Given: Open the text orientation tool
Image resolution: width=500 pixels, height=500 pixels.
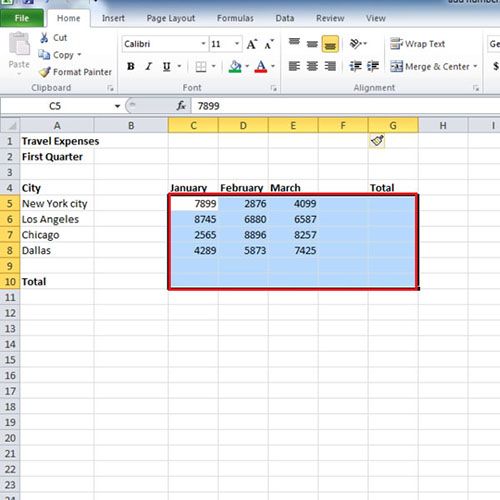Looking at the screenshot, I should tap(356, 44).
